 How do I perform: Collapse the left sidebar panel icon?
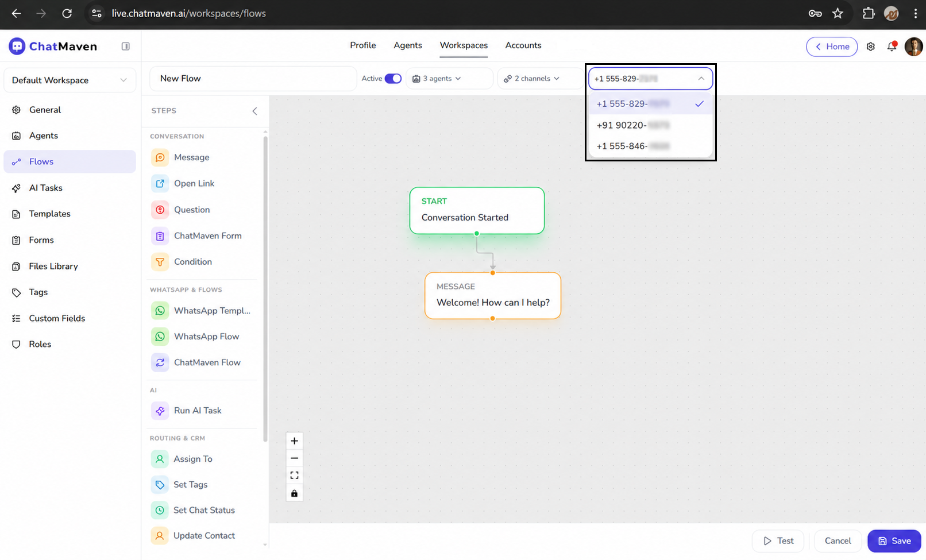126,46
